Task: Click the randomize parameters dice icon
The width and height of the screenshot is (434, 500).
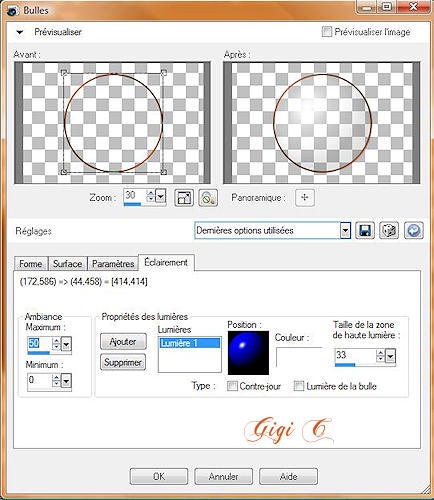Action: pos(389,230)
